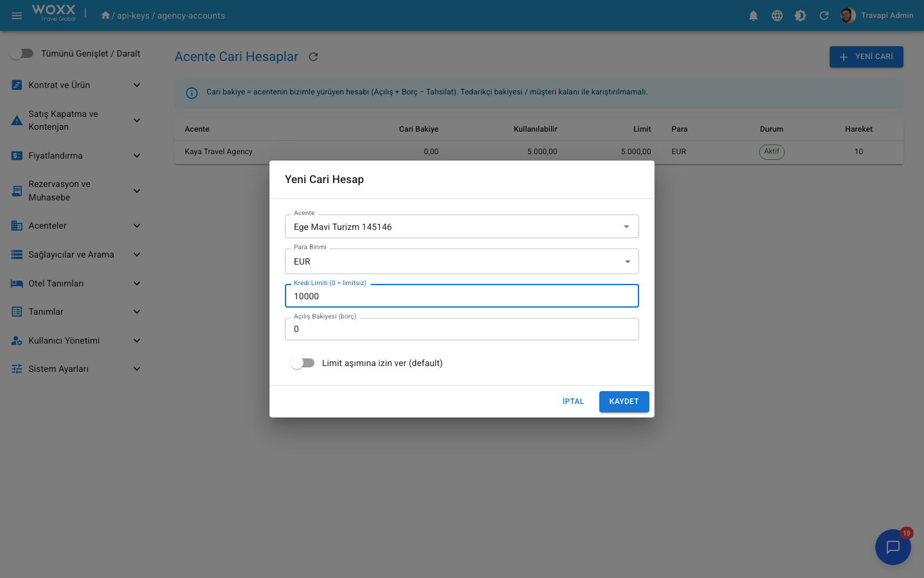Screen dimensions: 924x578
Task: Click the Kontrat ve Ürün sidebar icon
Action: tap(17, 85)
